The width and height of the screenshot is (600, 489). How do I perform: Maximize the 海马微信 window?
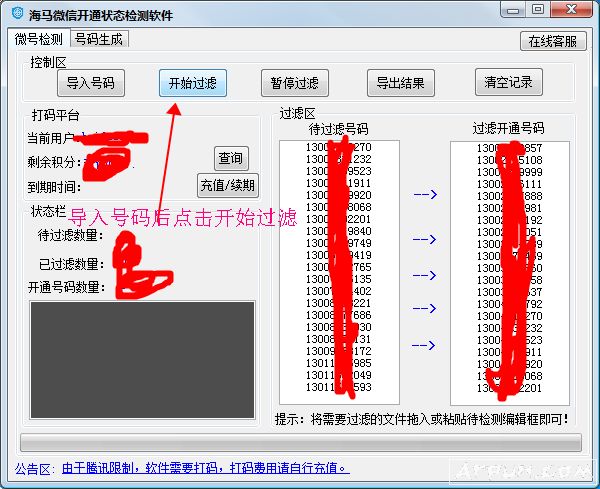538,10
